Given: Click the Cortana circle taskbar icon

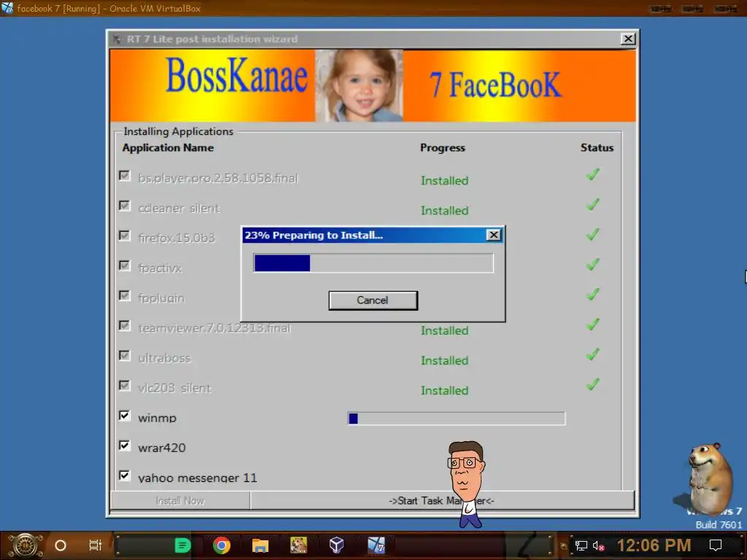Looking at the screenshot, I should click(x=61, y=545).
